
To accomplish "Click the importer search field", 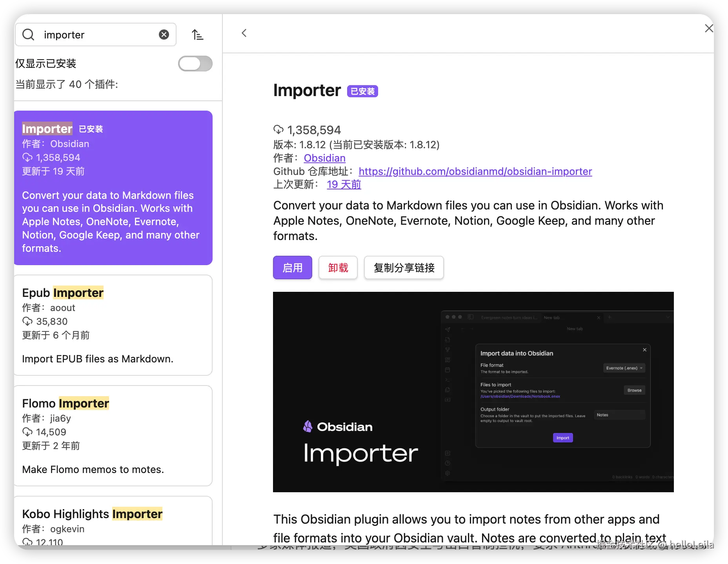I will point(96,35).
